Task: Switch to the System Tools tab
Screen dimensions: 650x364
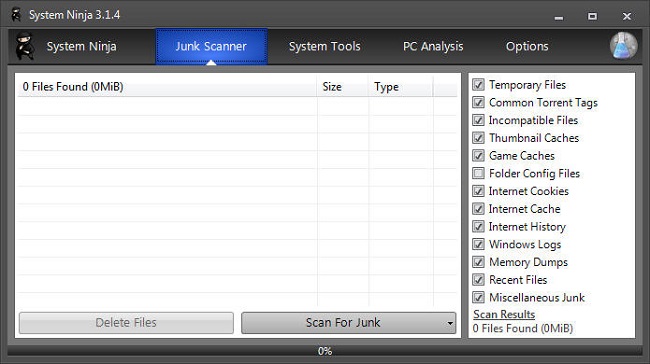Action: point(325,46)
